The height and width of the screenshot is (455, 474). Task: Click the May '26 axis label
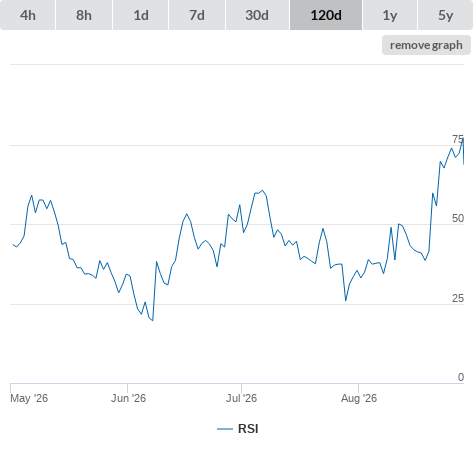pos(29,398)
